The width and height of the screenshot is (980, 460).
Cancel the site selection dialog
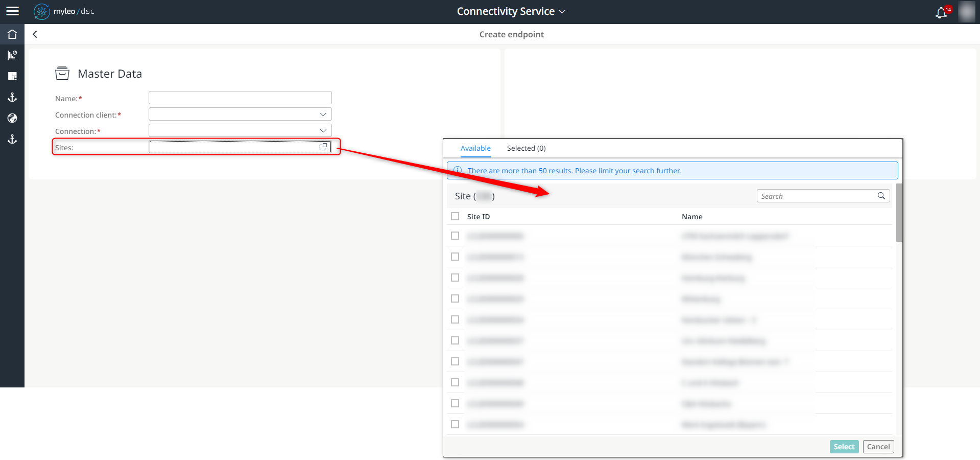[x=878, y=446]
